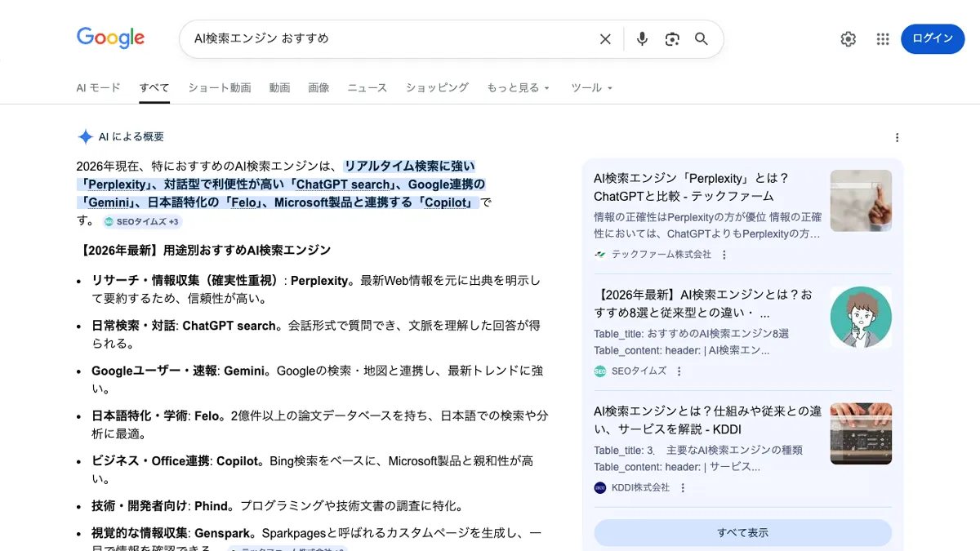
Task: Open 【2026年最新】AI検索エンジンとは？ article link
Action: click(704, 304)
